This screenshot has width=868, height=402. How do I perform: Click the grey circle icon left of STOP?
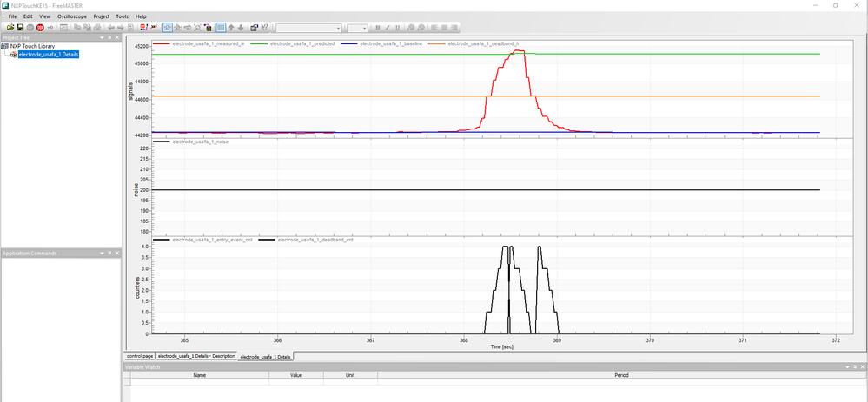click(30, 28)
